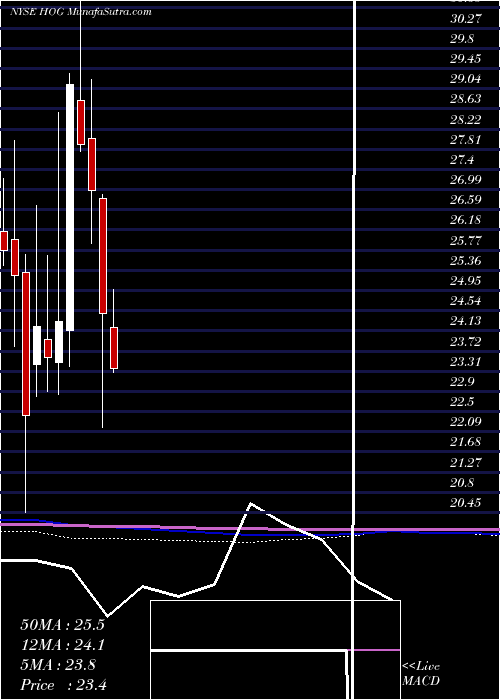500x700 pixels.
Task: Click the 25.36 price level
Action: (466, 261)
